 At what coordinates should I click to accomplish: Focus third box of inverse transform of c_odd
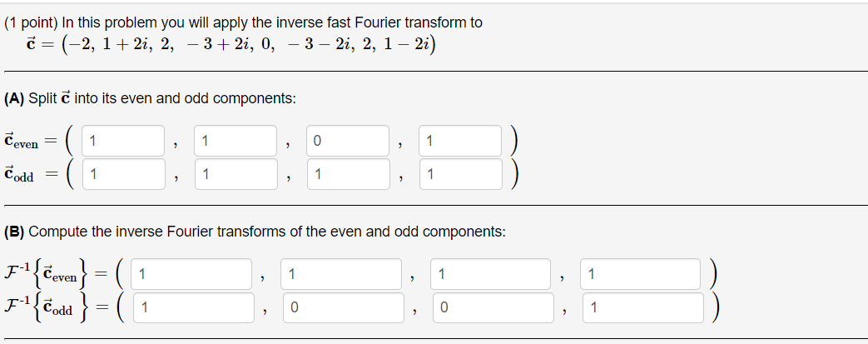pos(494,307)
